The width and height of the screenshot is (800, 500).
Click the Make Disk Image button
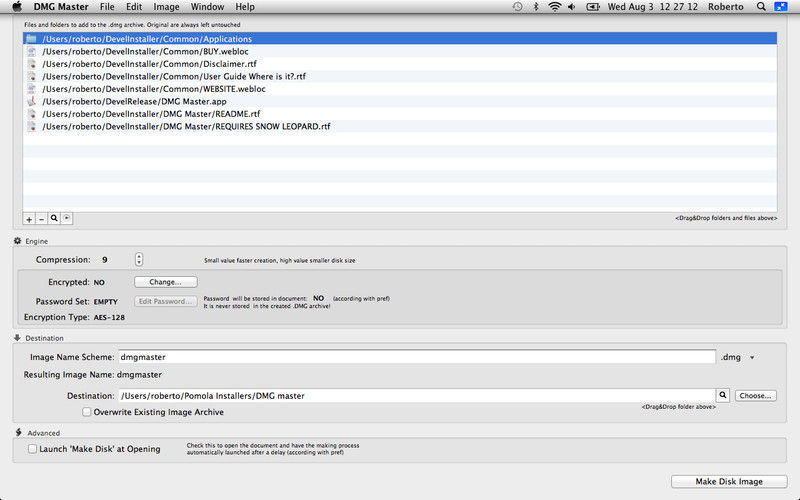pos(729,481)
